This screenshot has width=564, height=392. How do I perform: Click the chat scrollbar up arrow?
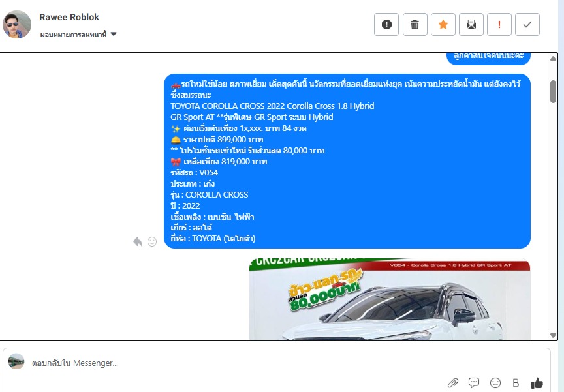pyautogui.click(x=553, y=59)
